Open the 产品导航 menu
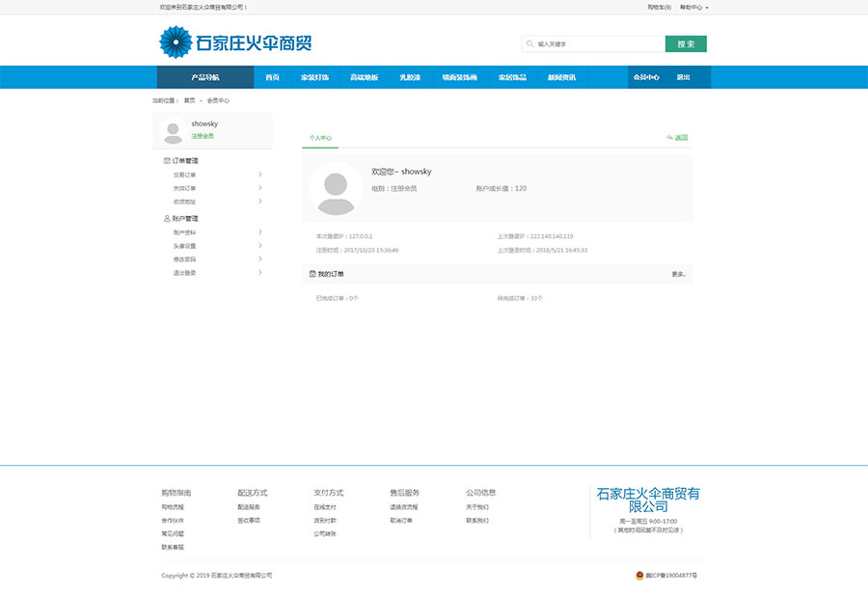The height and width of the screenshot is (595, 868). 204,77
